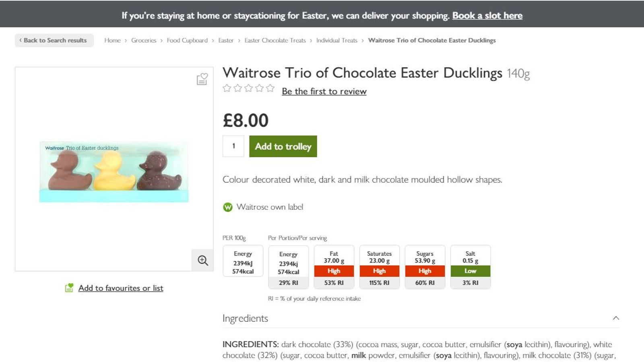The height and width of the screenshot is (362, 644).
Task: Open the image magnifier zoom icon
Action: click(x=202, y=260)
